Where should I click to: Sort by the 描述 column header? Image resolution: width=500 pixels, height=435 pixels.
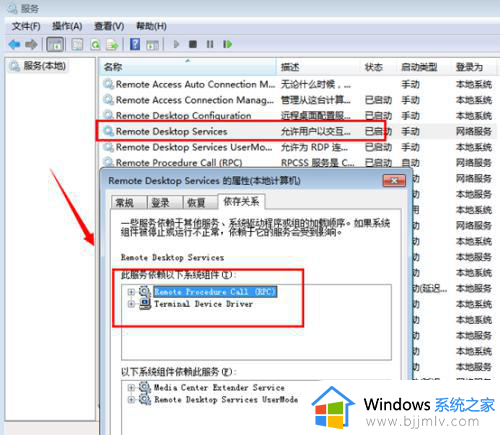pyautogui.click(x=318, y=67)
